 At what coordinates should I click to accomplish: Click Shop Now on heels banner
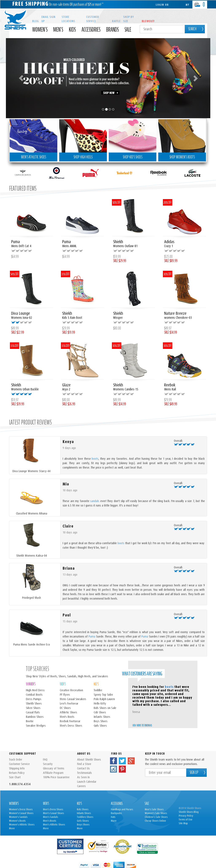110,93
